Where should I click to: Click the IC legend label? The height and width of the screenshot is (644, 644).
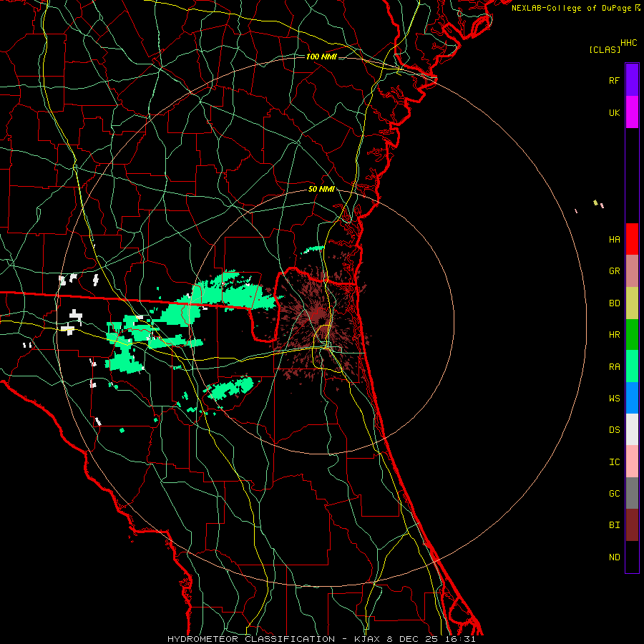(614, 462)
